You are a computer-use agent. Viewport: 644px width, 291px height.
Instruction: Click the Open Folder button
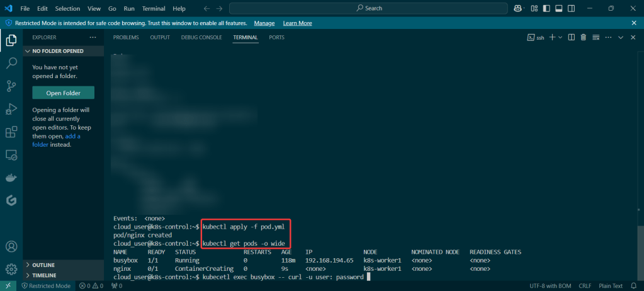pyautogui.click(x=63, y=93)
